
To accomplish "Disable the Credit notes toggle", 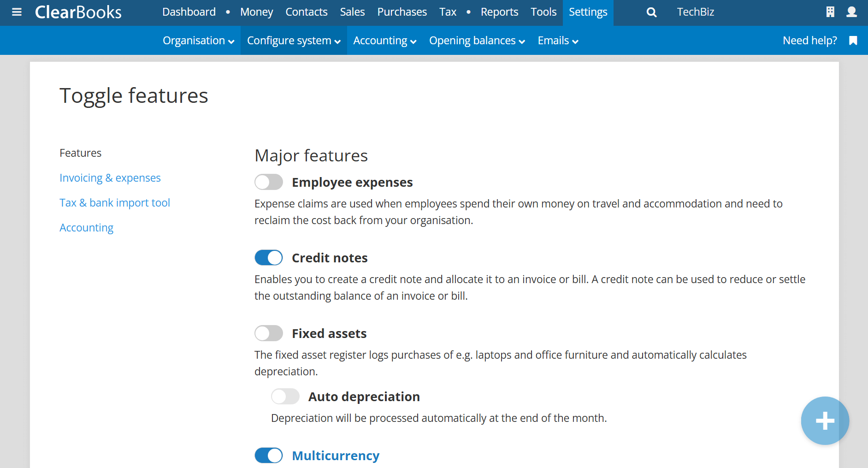I will tap(269, 258).
